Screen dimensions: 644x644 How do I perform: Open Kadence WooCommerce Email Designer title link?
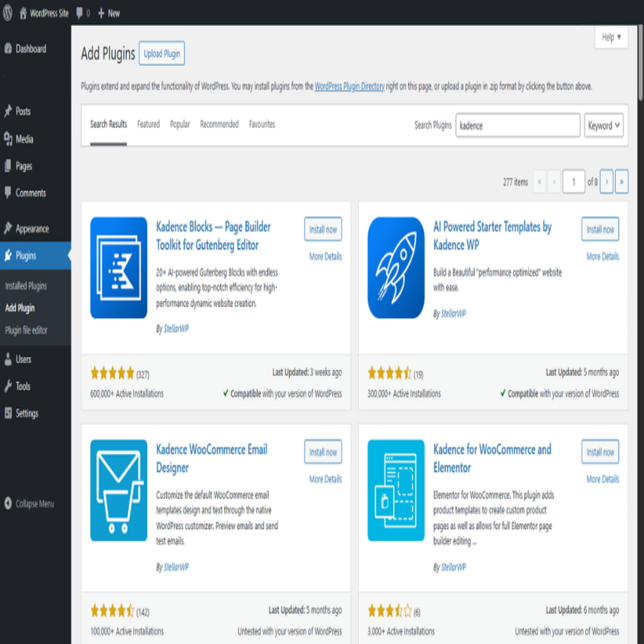tap(211, 458)
